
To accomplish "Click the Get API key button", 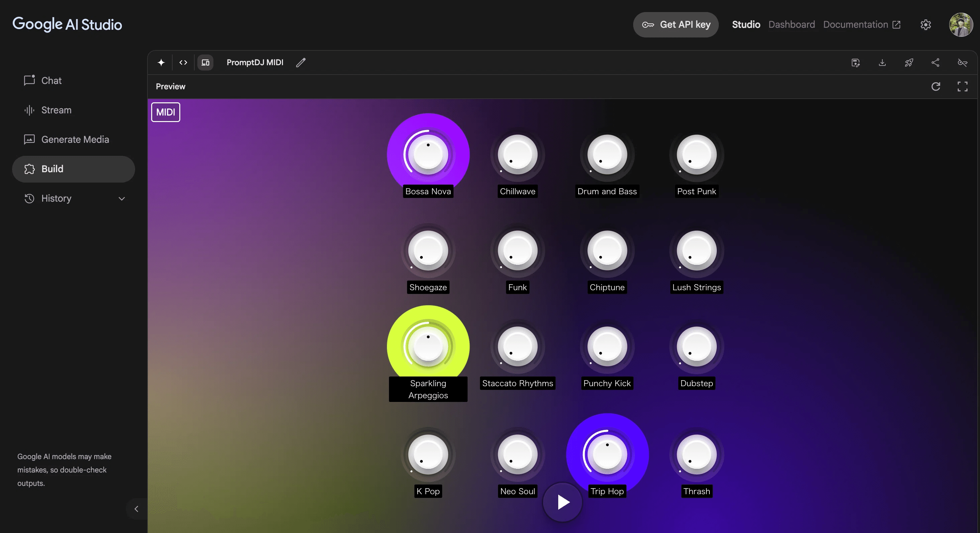I will coord(676,25).
